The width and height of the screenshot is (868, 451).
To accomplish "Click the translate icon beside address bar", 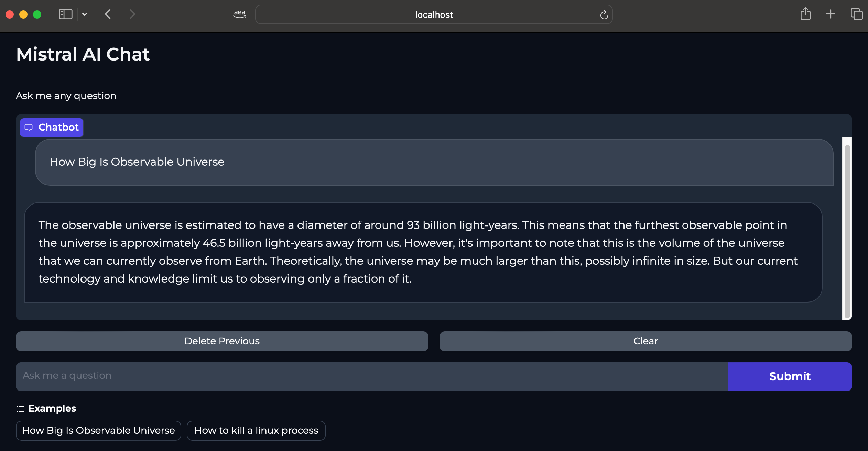I will 240,14.
